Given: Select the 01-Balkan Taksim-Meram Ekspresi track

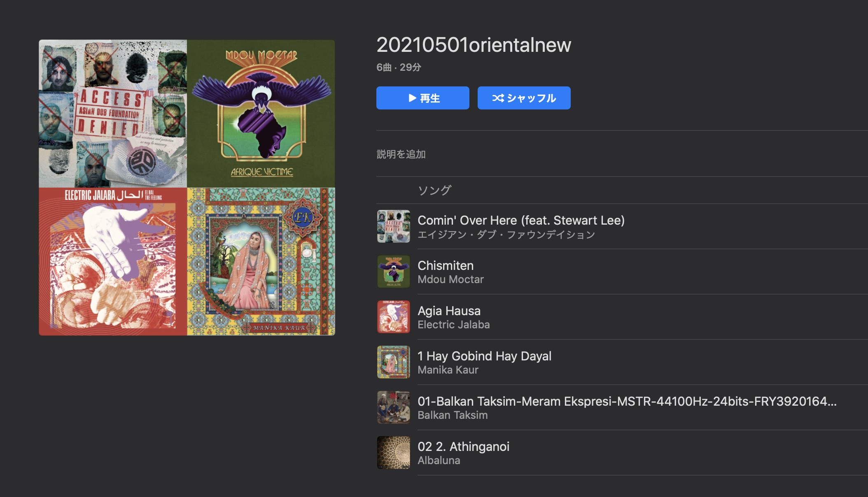Looking at the screenshot, I should pos(626,402).
